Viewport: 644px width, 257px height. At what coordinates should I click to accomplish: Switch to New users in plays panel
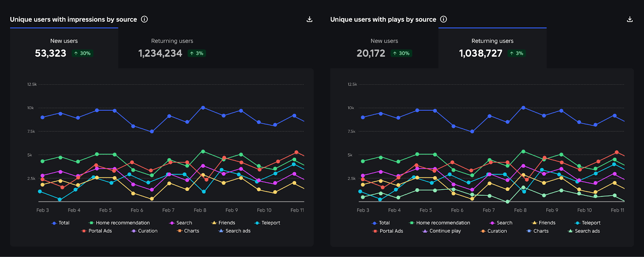coord(384,47)
